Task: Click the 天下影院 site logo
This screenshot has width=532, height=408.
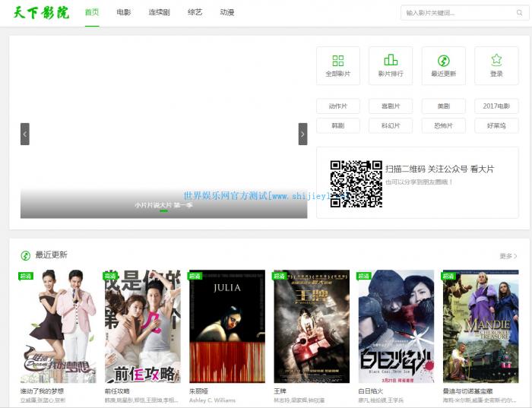Action: [x=42, y=13]
